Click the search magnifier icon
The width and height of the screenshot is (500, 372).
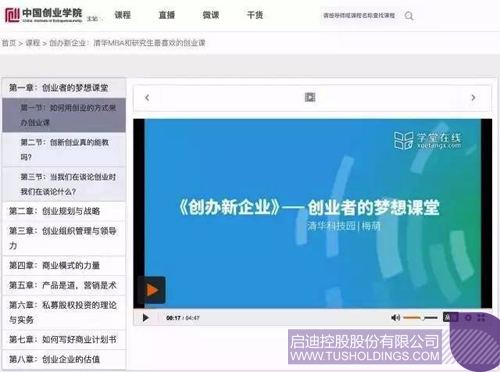click(x=409, y=16)
